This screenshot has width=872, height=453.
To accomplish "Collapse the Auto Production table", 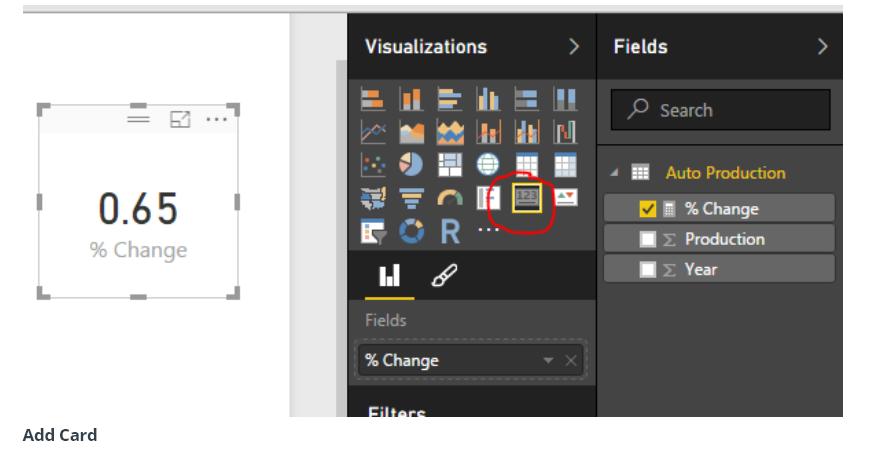I will pos(616,173).
